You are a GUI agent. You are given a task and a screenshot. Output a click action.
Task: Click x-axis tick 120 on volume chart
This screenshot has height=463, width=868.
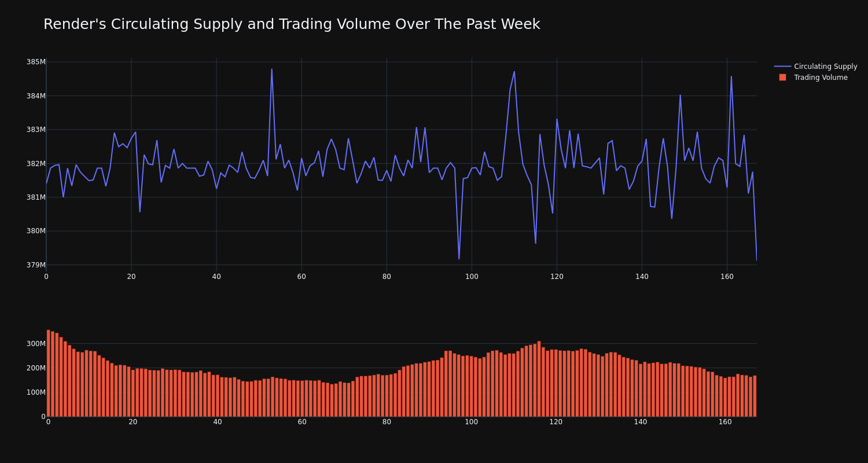click(x=556, y=422)
